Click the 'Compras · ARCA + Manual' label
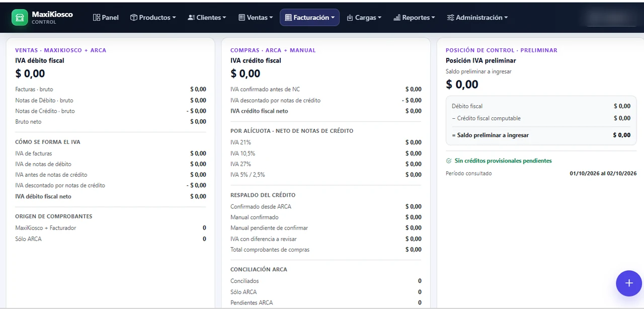The width and height of the screenshot is (644, 309). tap(273, 50)
